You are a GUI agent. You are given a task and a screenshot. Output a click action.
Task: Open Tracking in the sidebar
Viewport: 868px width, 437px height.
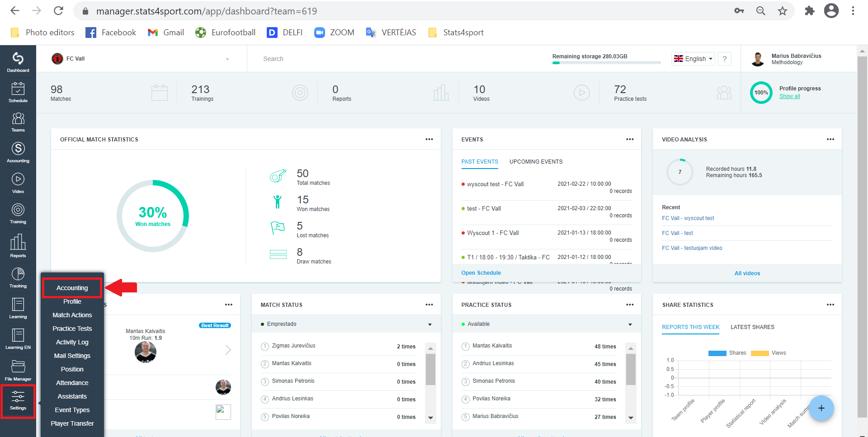(x=18, y=277)
